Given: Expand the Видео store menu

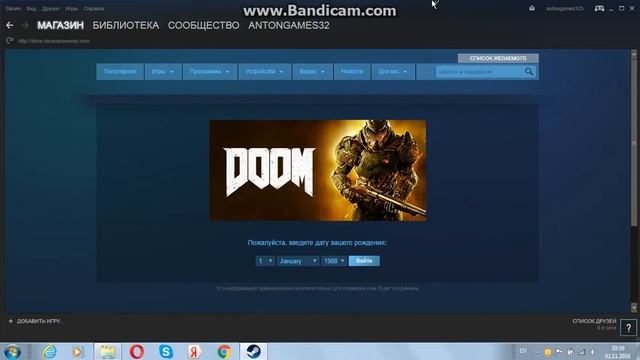Looking at the screenshot, I should pyautogui.click(x=312, y=71).
